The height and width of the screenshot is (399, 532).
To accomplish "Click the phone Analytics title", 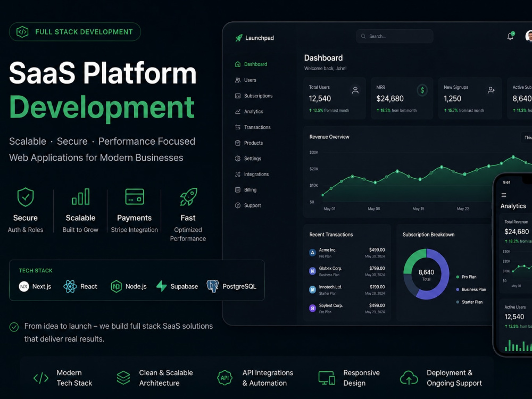I will (x=513, y=206).
